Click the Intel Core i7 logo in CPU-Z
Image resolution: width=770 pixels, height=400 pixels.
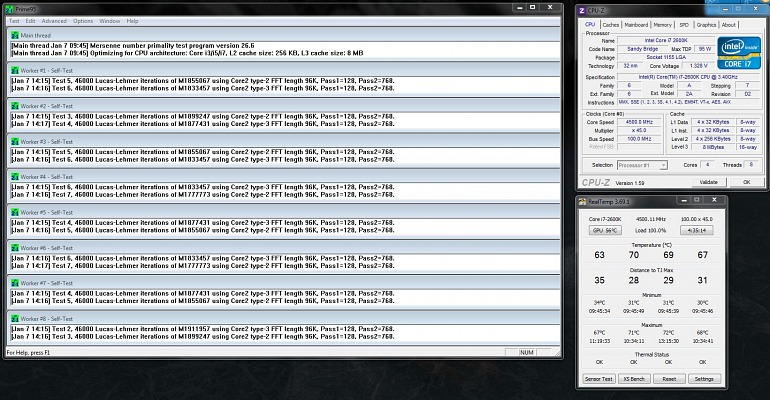(x=739, y=53)
